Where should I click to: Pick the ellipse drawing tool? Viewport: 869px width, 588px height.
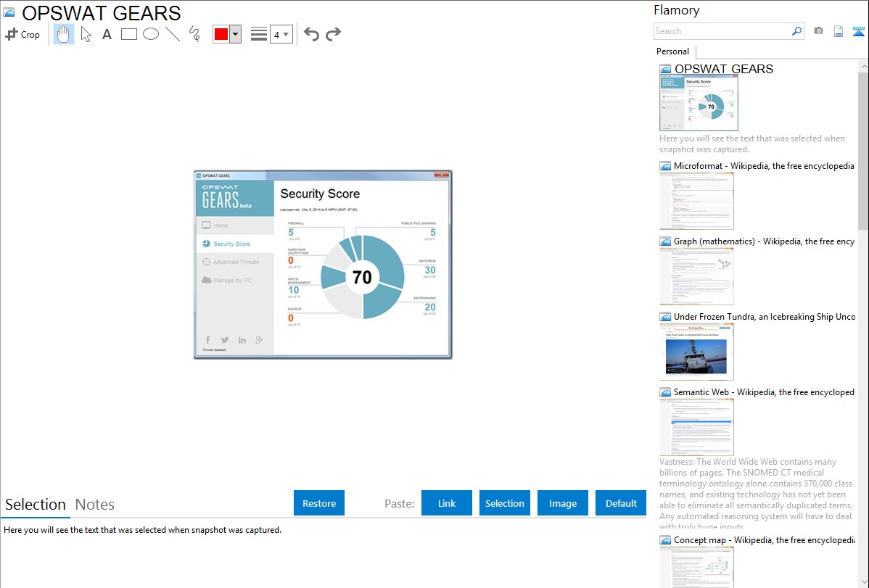[151, 34]
